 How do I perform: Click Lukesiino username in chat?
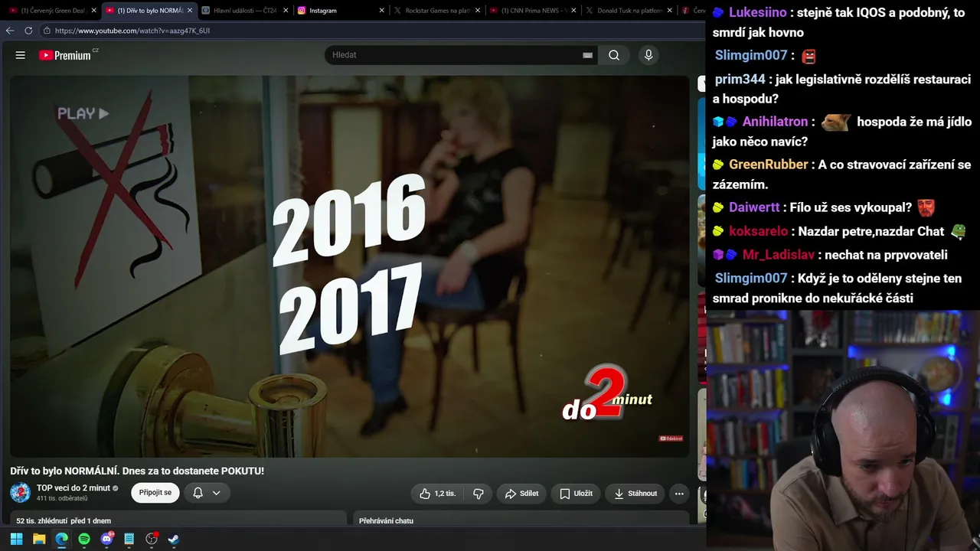tap(758, 13)
